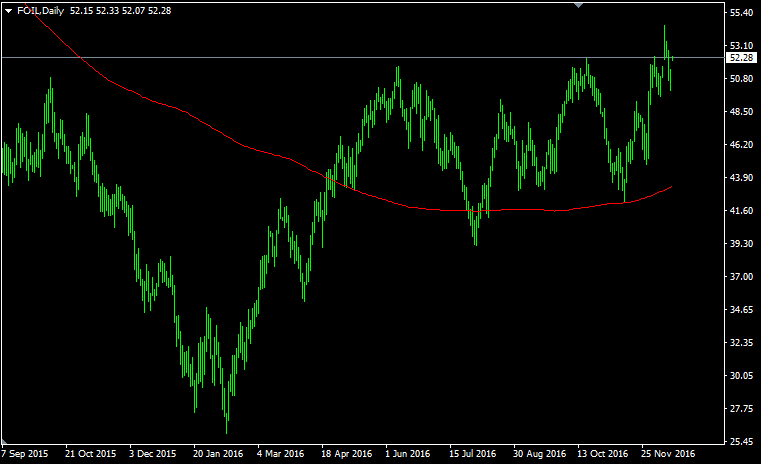Select the OHLC values 52.15 52.33 52.07 52.28
Screen dimensions: 761x464
pos(120,11)
